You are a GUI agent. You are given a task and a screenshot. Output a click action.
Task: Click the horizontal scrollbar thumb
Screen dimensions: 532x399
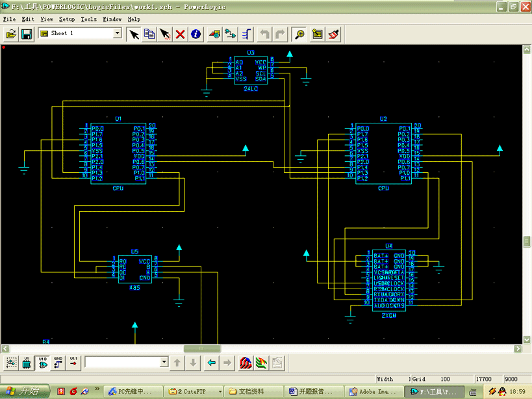(202, 348)
